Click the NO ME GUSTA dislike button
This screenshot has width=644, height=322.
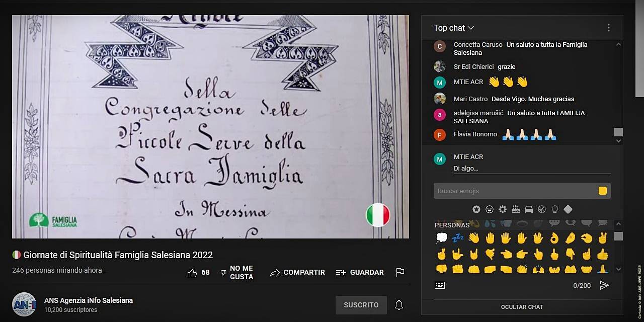pyautogui.click(x=237, y=273)
